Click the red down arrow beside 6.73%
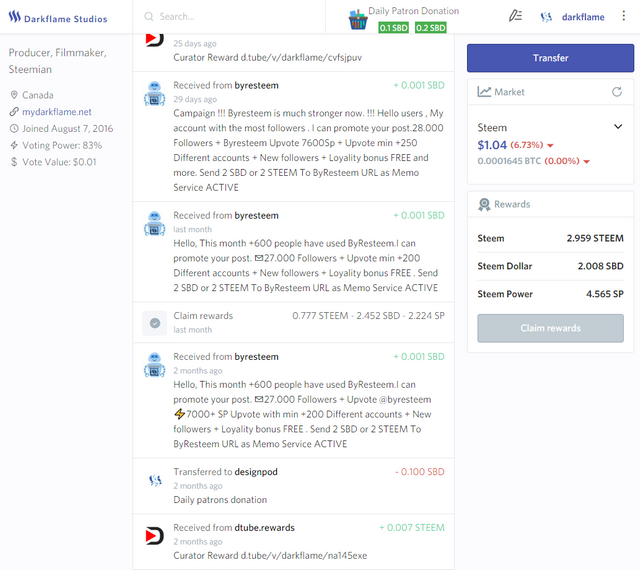Image resolution: width=640 pixels, height=570 pixels. click(550, 146)
